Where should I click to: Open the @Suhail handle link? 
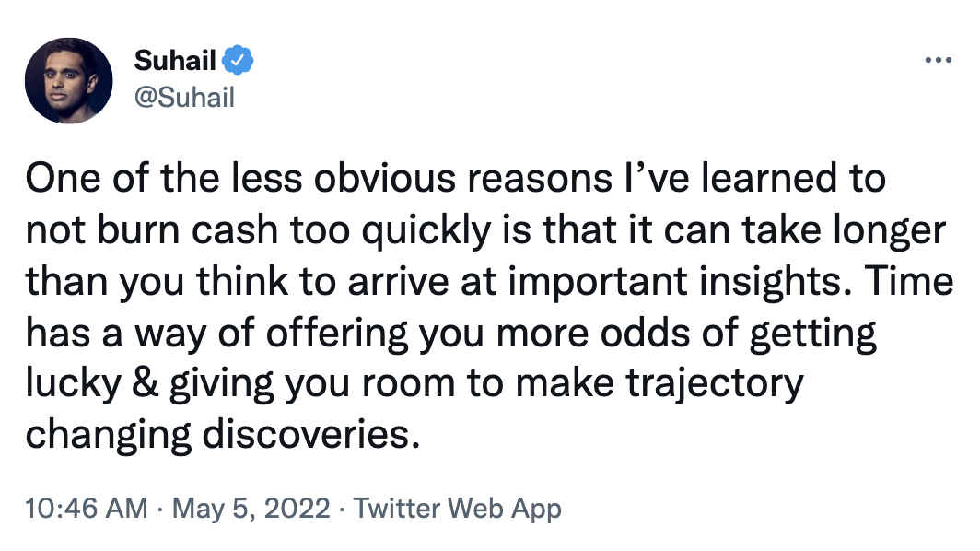(184, 98)
